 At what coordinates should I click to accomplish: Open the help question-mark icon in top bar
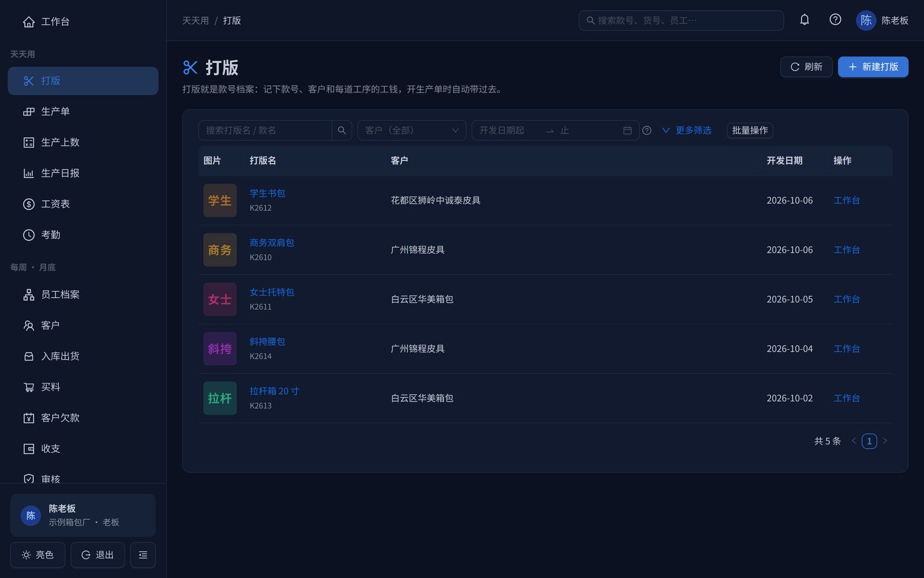coord(835,20)
